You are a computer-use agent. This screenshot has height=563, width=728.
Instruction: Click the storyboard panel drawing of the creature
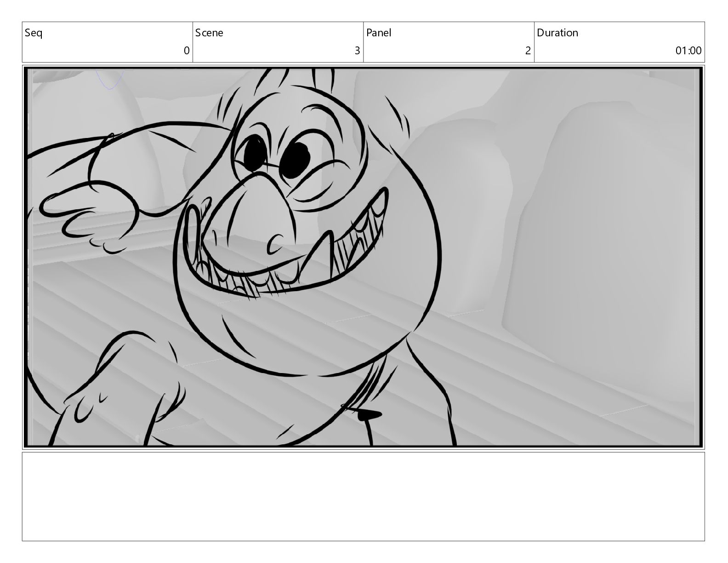[363, 257]
